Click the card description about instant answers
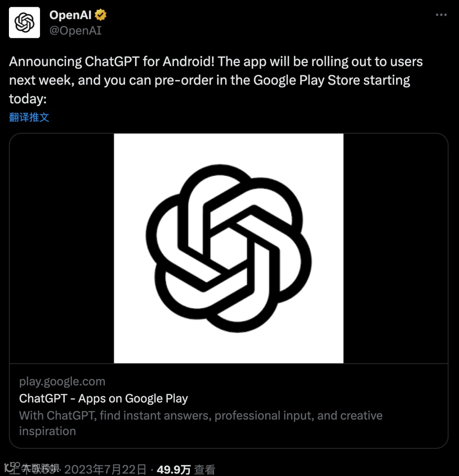The image size is (459, 476). (x=201, y=415)
